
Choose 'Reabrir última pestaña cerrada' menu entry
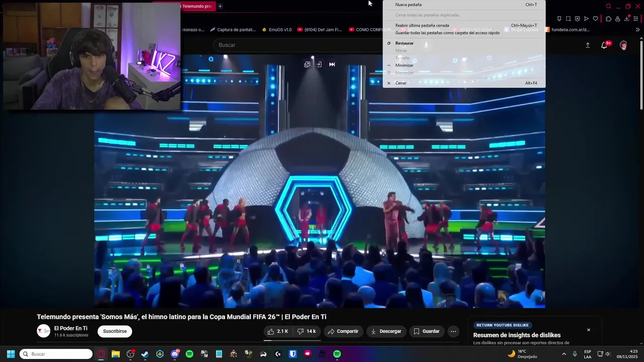[x=464, y=25]
